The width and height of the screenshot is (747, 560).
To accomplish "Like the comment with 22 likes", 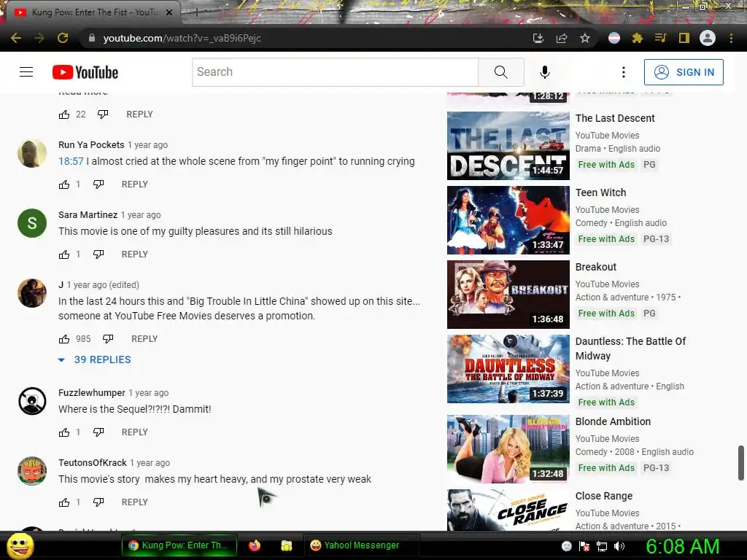I will point(64,114).
